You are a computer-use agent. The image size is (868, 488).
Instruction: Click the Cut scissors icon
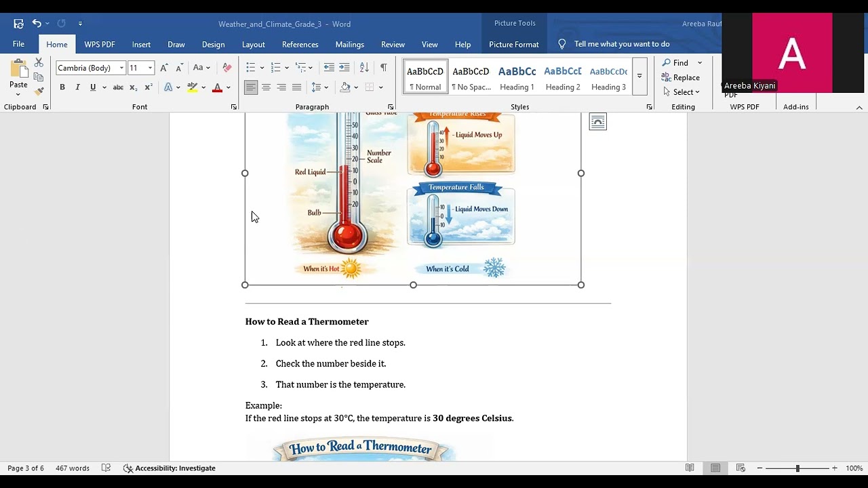(39, 62)
